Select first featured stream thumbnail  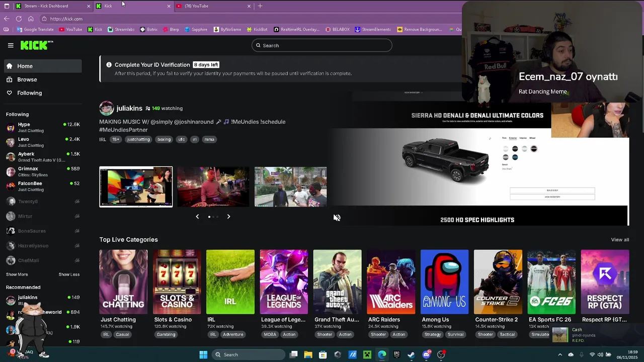tap(136, 187)
